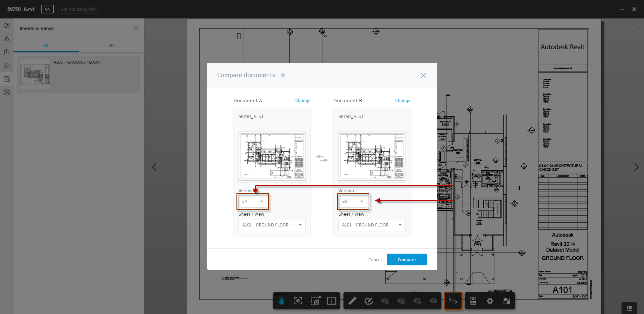Select the A101 - GROUND FLOOR sheet thumbnail

pyautogui.click(x=35, y=74)
